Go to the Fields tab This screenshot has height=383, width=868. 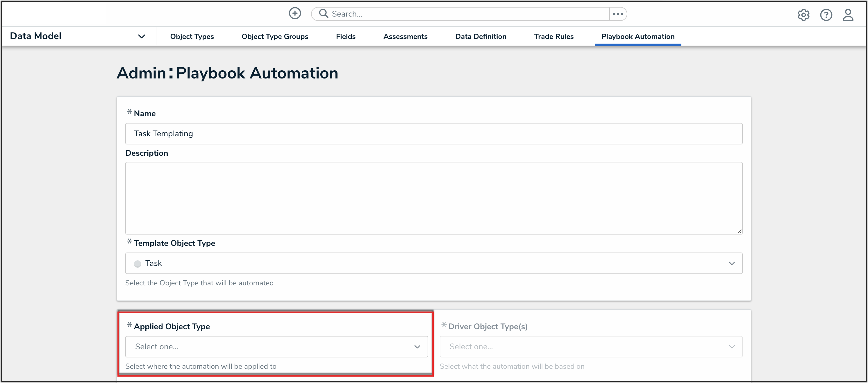click(x=345, y=36)
